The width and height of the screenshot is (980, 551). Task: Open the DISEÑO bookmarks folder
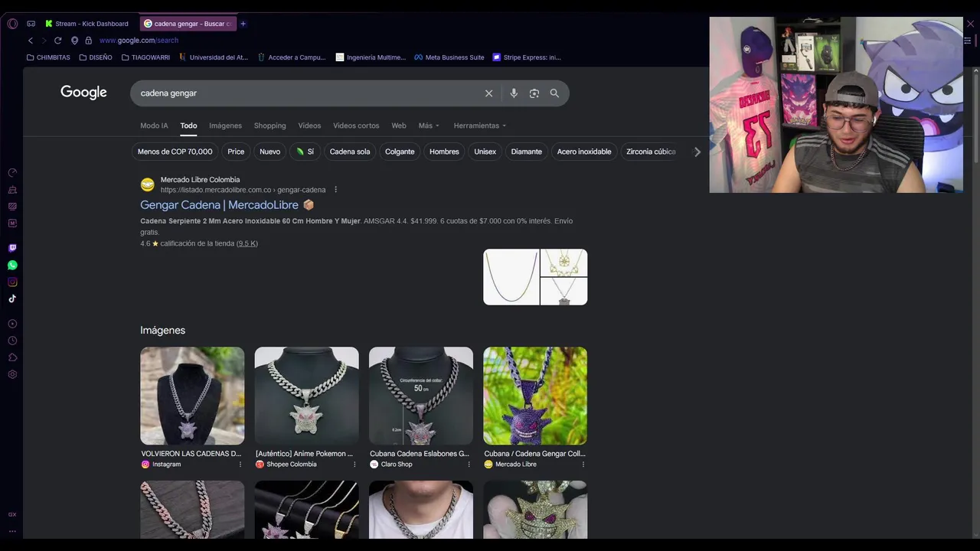coord(96,57)
